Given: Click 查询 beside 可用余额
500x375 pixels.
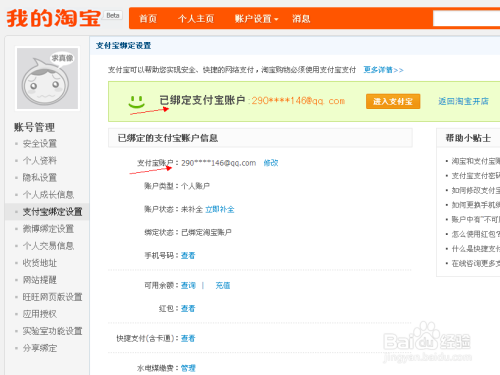Looking at the screenshot, I should point(188,285).
